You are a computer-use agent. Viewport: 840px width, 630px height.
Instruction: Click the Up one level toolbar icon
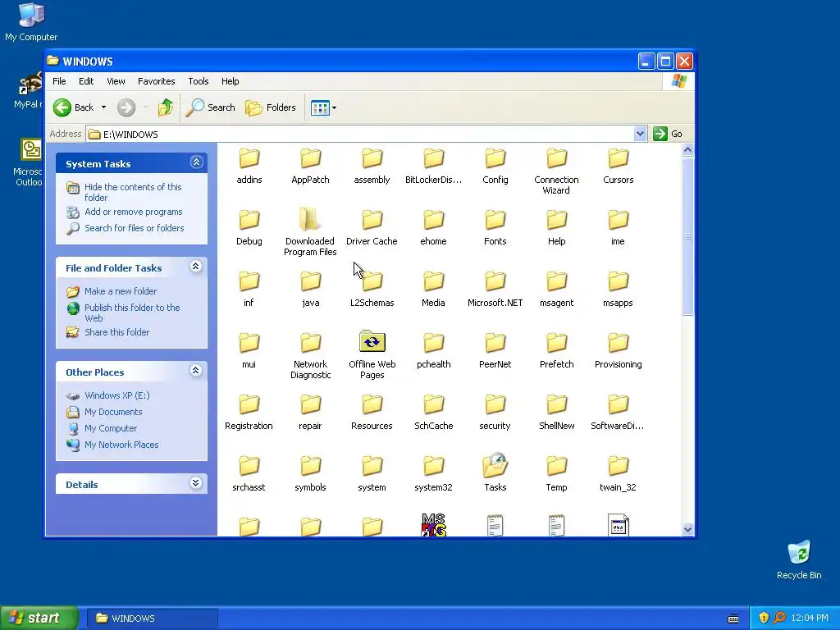pyautogui.click(x=166, y=107)
